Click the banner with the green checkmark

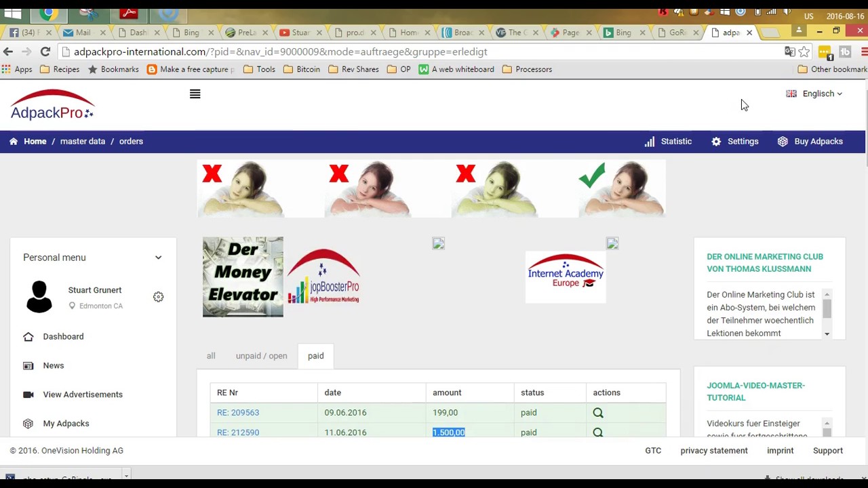coord(622,188)
